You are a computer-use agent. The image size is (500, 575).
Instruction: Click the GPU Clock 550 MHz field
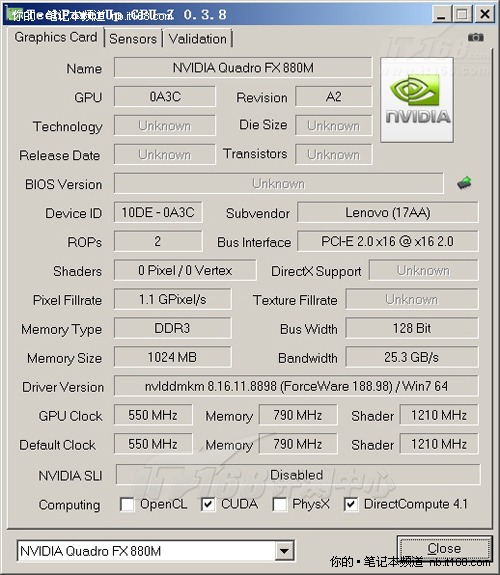[x=153, y=415]
